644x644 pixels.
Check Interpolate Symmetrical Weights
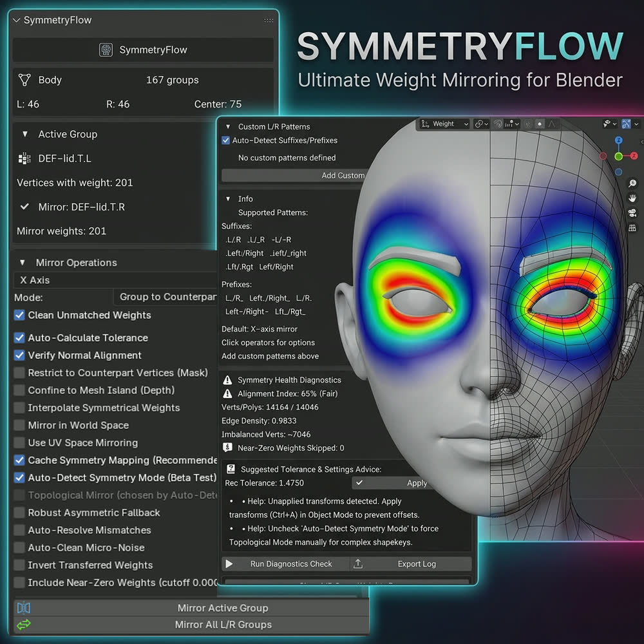19,408
